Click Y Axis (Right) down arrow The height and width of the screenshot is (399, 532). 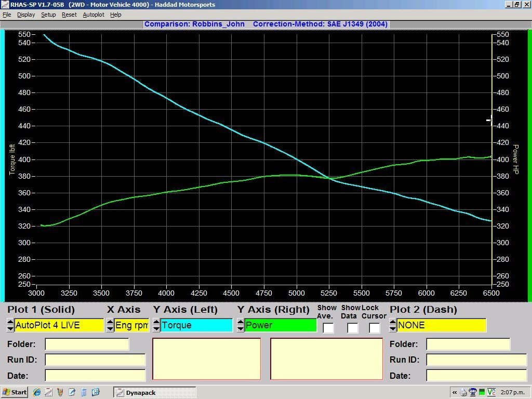coord(241,328)
